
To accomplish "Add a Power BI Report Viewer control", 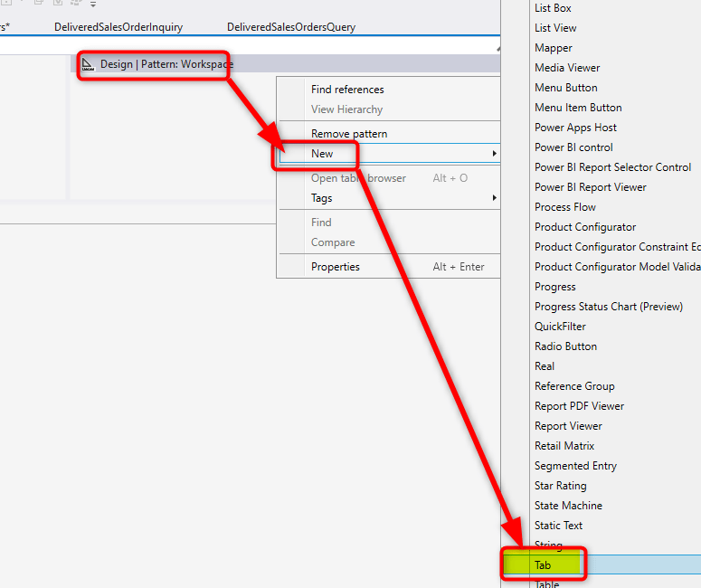I will 590,187.
